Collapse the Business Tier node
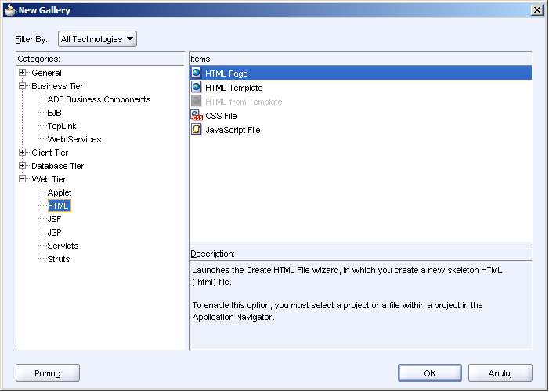Viewport: 549px width, 392px height. [x=23, y=85]
